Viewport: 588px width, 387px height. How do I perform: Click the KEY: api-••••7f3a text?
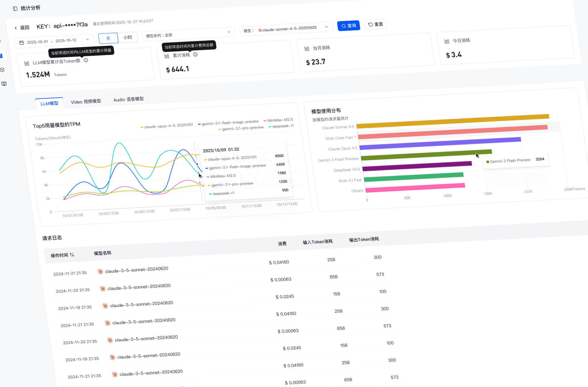pos(62,25)
